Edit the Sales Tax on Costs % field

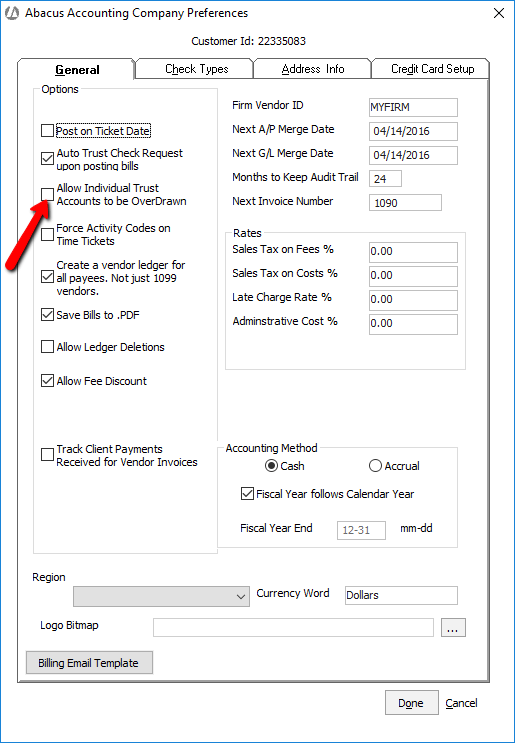click(413, 276)
